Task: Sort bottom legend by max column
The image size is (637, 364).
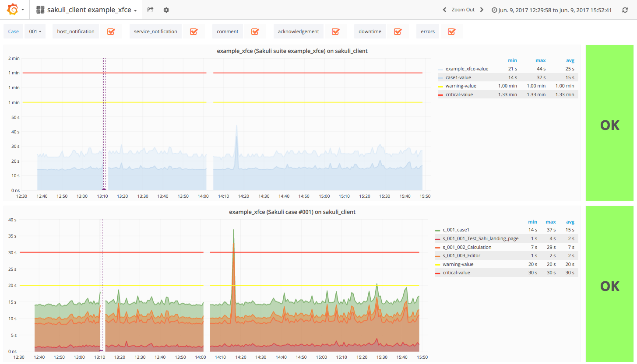Action: (x=550, y=222)
